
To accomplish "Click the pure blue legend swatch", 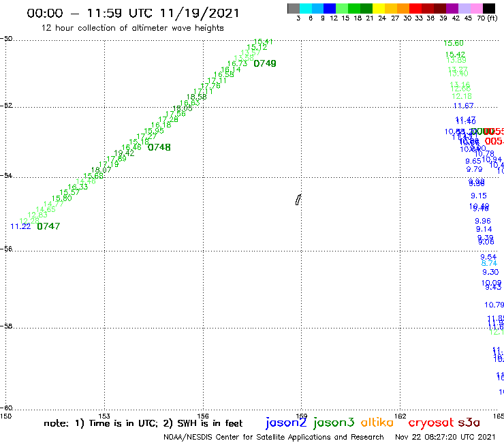I will coord(330,8).
